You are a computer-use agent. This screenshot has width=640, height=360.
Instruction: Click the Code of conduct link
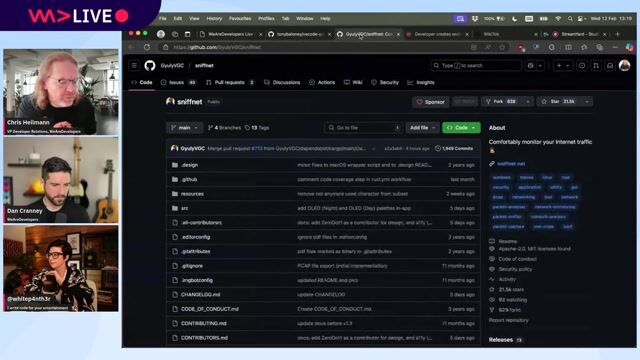point(517,259)
